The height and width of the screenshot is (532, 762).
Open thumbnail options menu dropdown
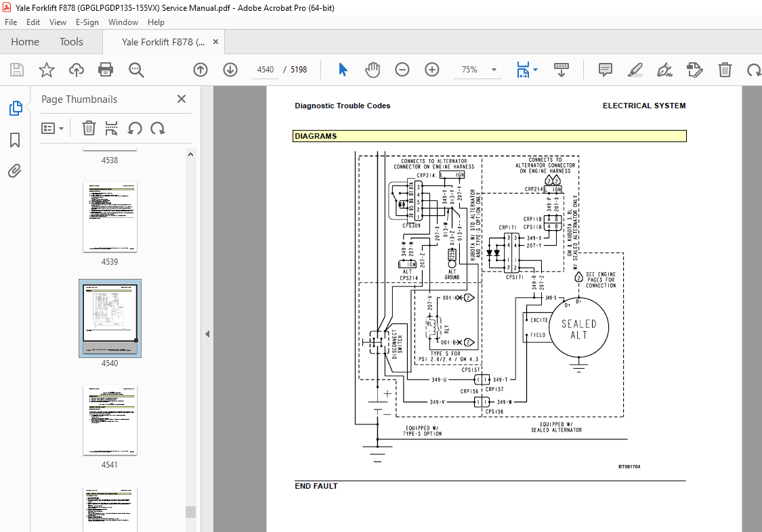pyautogui.click(x=52, y=129)
